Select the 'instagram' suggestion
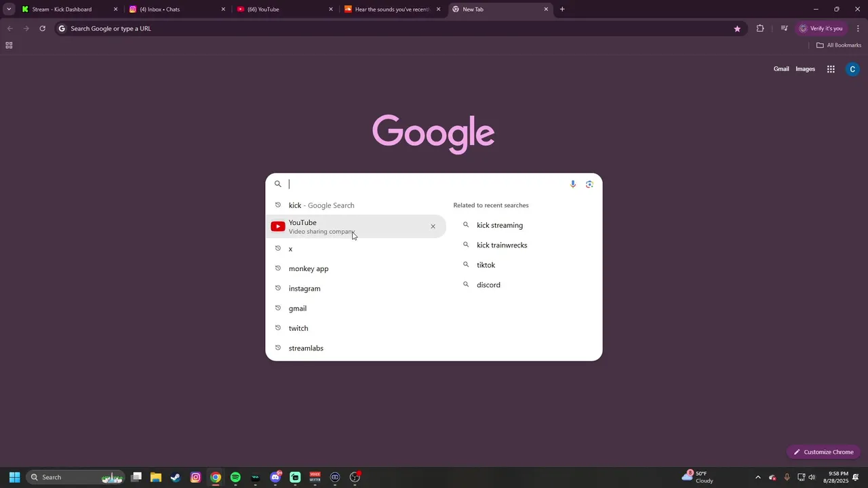This screenshot has width=868, height=488. tap(356, 289)
